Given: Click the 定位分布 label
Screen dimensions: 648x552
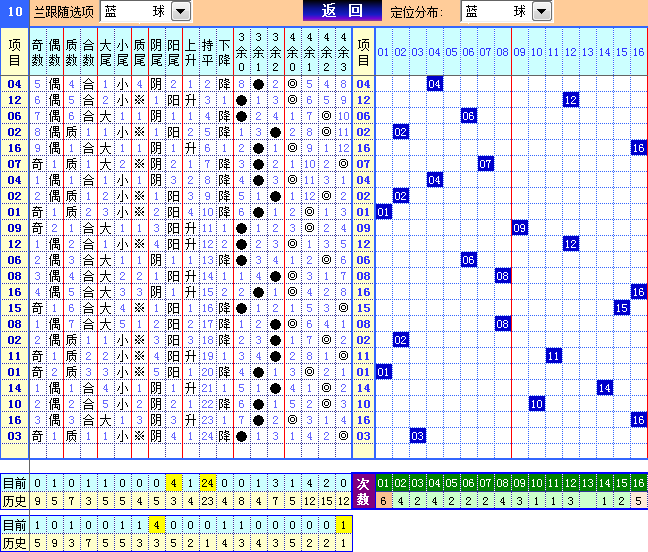Looking at the screenshot, I should 417,12.
